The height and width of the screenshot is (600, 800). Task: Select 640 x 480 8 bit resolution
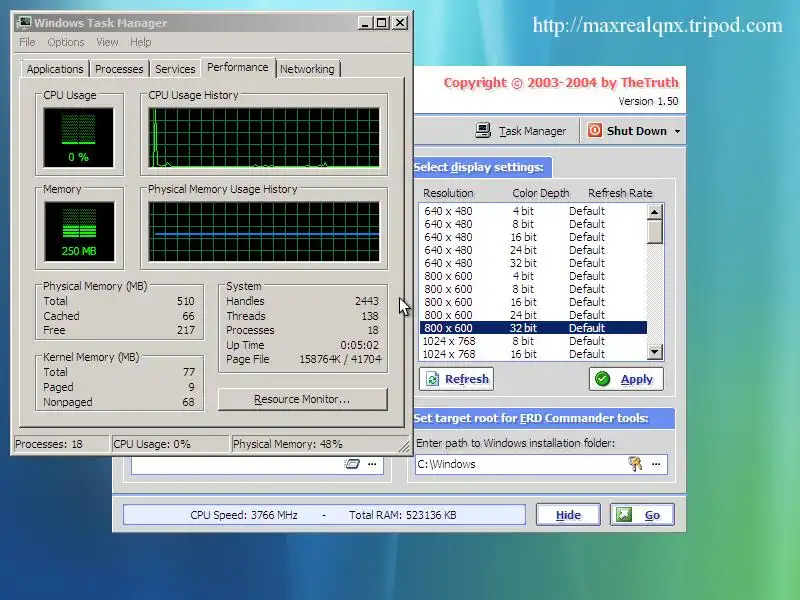(x=533, y=224)
